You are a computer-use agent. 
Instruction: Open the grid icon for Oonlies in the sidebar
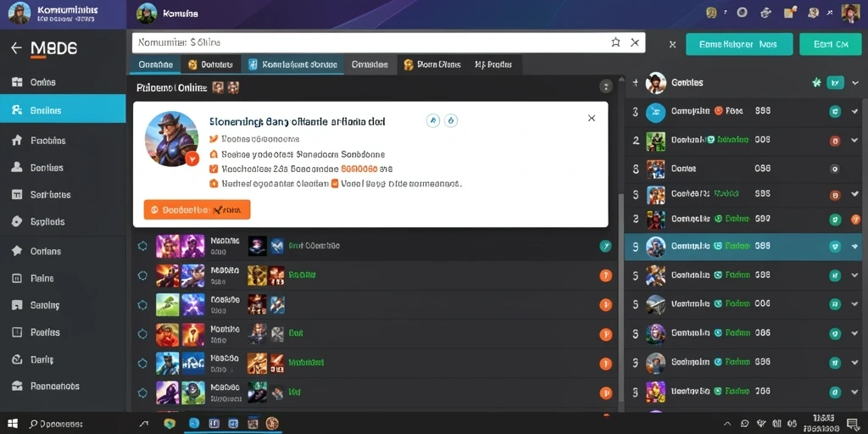(17, 82)
